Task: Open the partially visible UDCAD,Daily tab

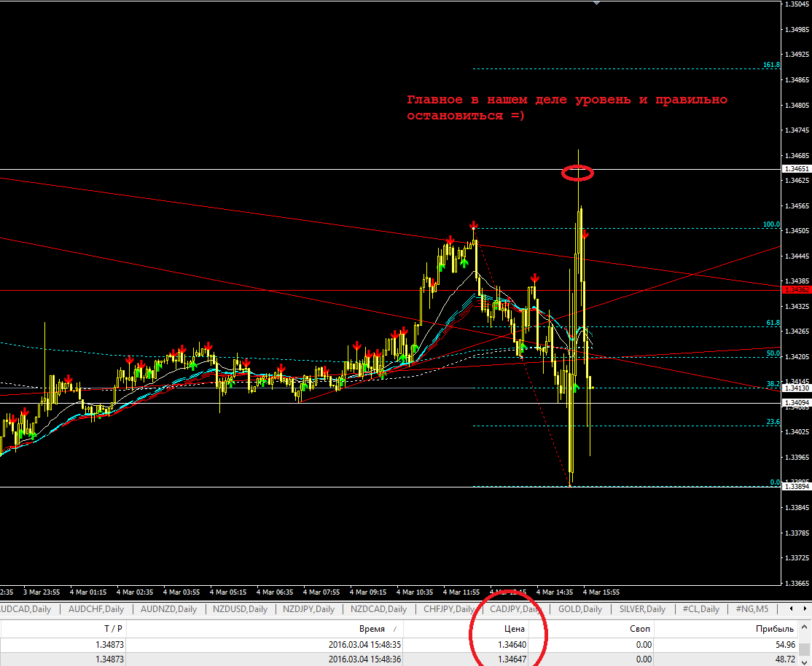Action: click(x=26, y=609)
